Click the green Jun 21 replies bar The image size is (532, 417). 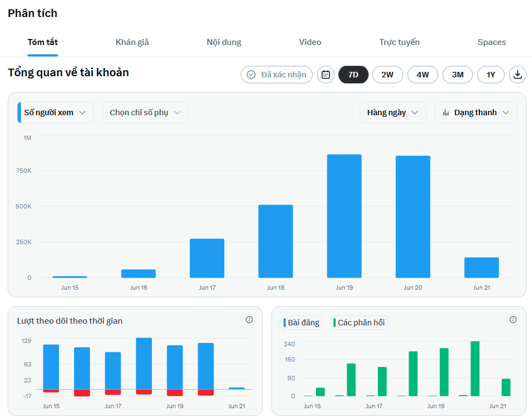tap(506, 387)
